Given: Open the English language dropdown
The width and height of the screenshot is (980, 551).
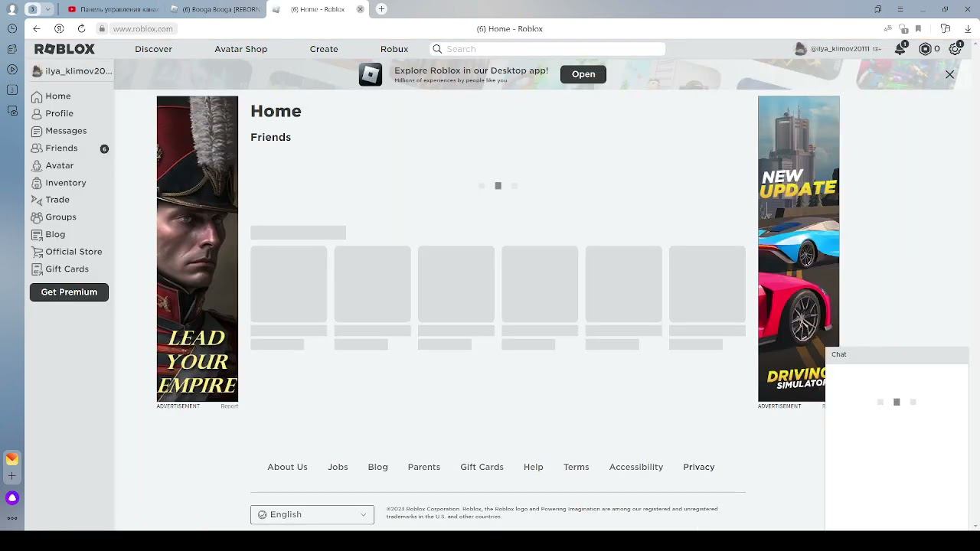Looking at the screenshot, I should click(312, 515).
